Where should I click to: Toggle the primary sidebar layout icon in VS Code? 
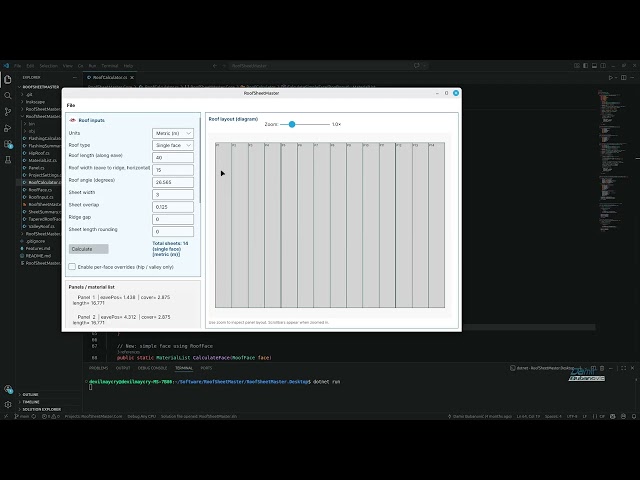[x=585, y=65]
